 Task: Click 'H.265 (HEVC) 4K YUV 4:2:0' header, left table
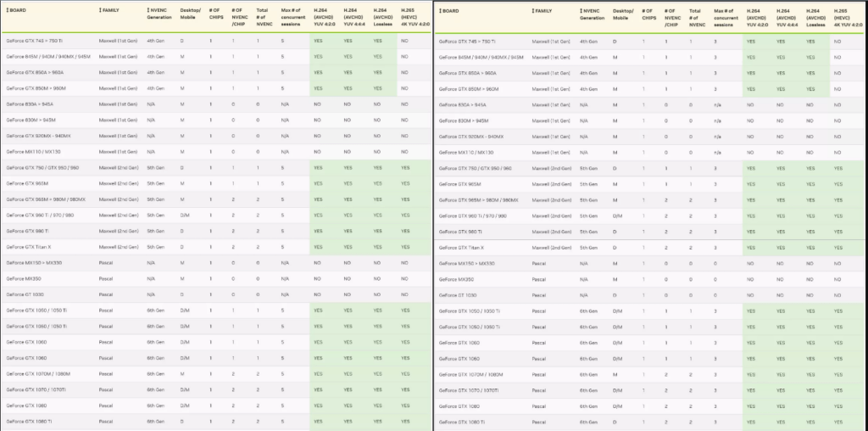pyautogui.click(x=415, y=17)
